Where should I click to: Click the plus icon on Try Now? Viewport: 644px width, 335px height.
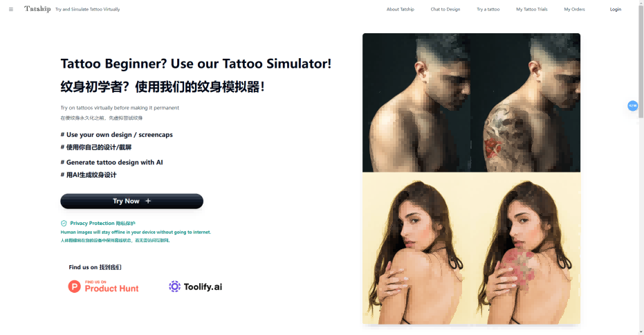pyautogui.click(x=148, y=201)
